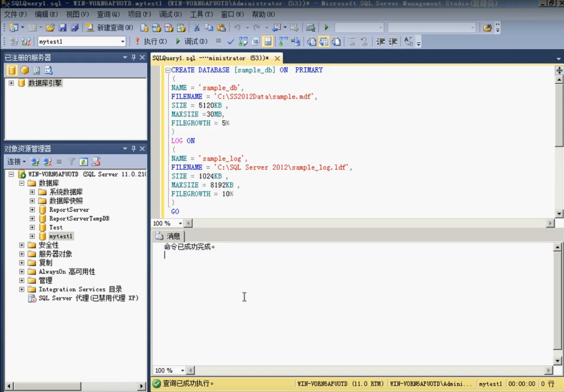Click the Connect Object Explorer icon

[x=35, y=161]
